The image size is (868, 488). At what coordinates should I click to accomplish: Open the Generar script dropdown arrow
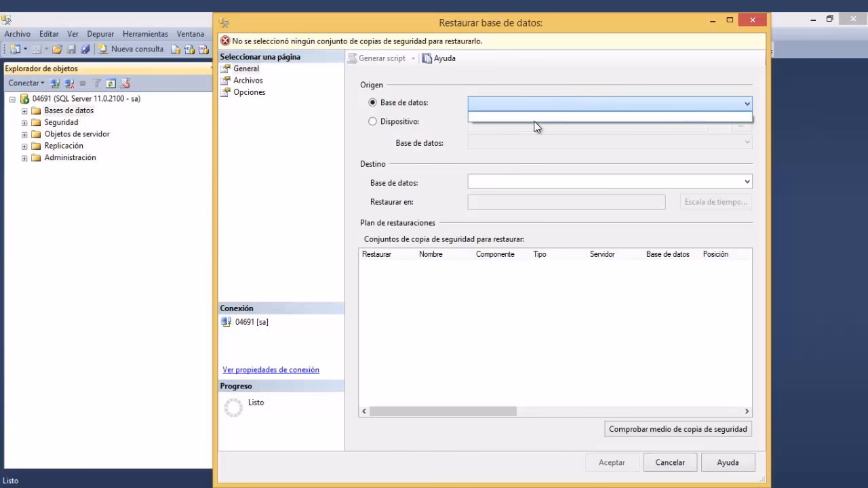coord(413,58)
